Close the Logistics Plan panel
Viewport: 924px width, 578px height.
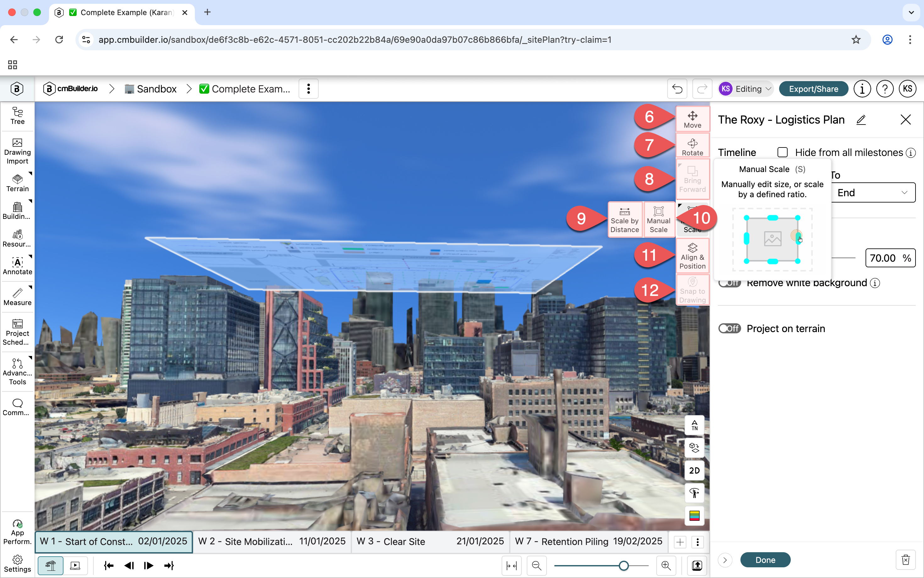pyautogui.click(x=905, y=120)
